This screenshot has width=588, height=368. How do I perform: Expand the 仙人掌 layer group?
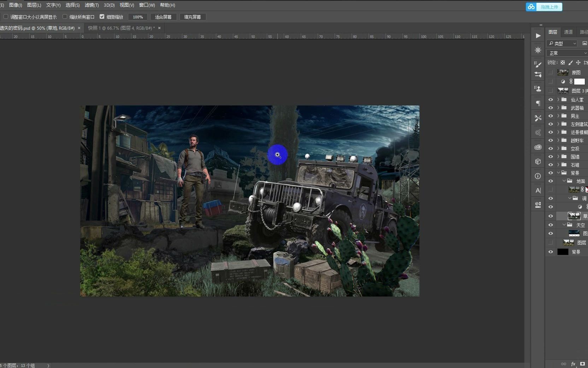pos(558,100)
